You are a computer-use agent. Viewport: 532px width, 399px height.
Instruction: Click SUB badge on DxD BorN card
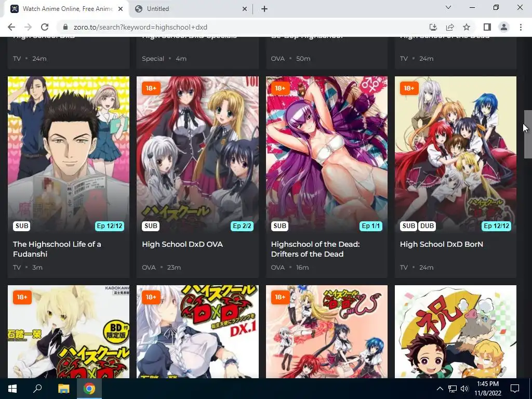(408, 226)
